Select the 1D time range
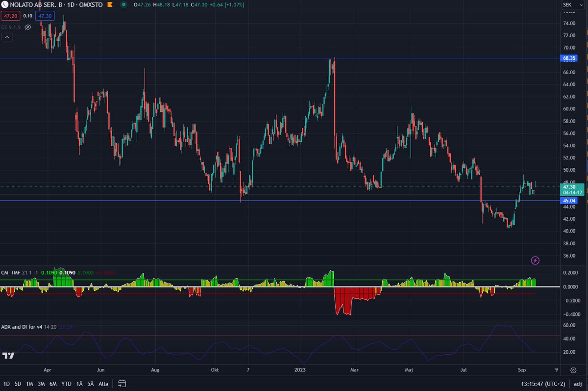 [x=6, y=383]
